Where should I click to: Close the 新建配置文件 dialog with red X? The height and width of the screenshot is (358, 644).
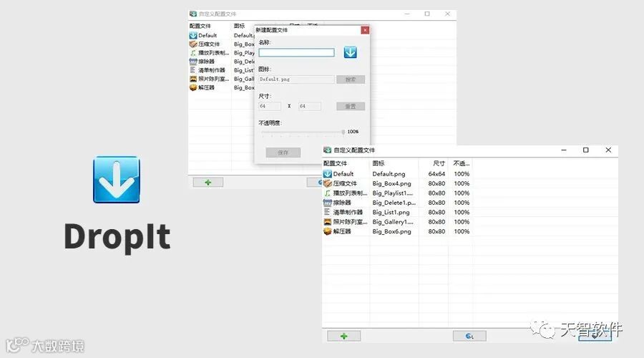point(365,30)
